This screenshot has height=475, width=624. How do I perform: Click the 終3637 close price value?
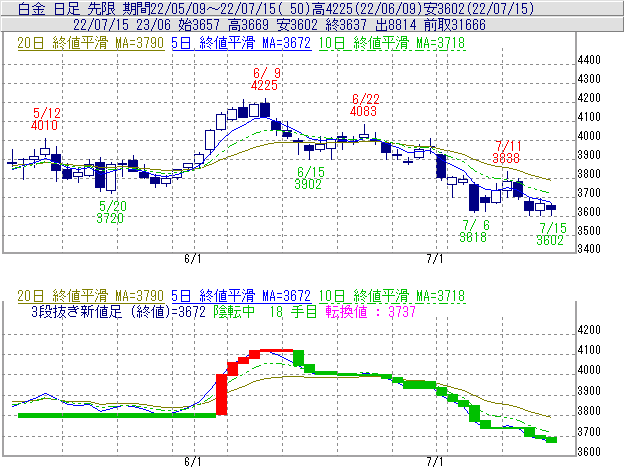point(346,25)
